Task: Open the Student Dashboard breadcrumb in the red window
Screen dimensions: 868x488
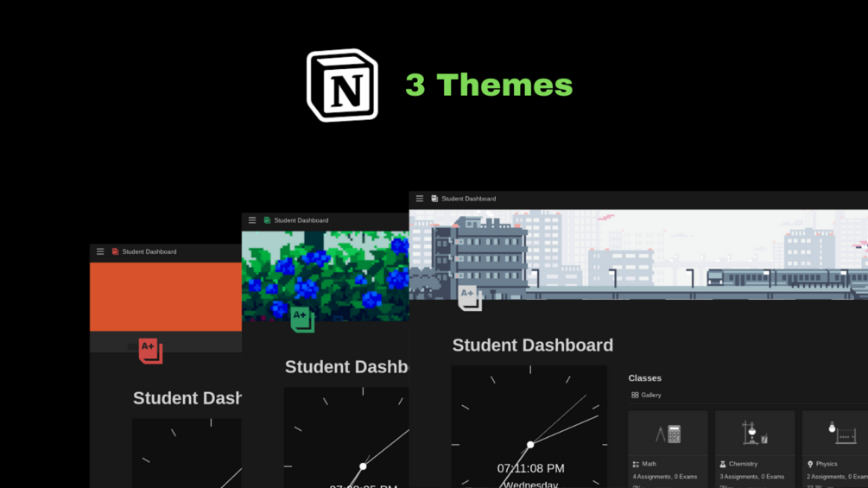Action: (149, 251)
